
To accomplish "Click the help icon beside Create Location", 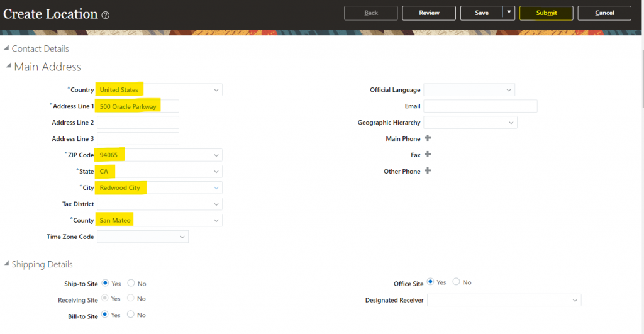I will coord(106,15).
